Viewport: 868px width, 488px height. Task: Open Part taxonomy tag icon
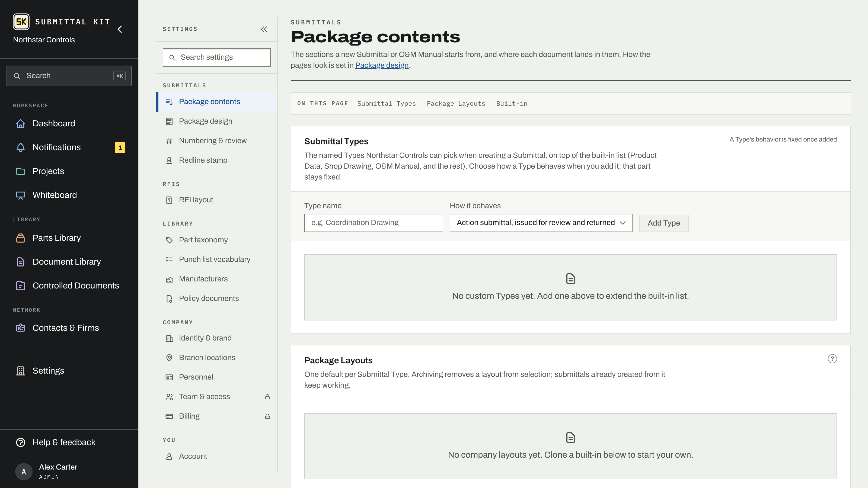(169, 240)
